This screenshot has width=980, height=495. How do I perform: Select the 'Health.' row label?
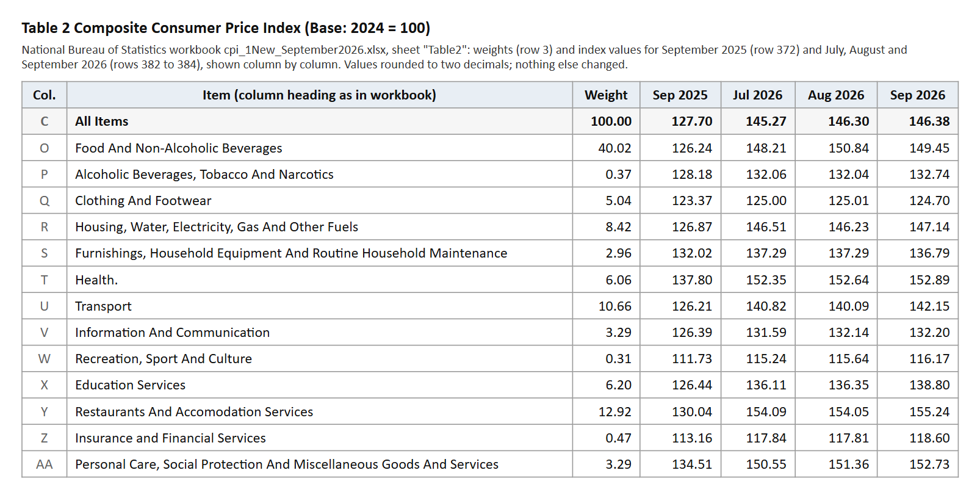coord(96,280)
